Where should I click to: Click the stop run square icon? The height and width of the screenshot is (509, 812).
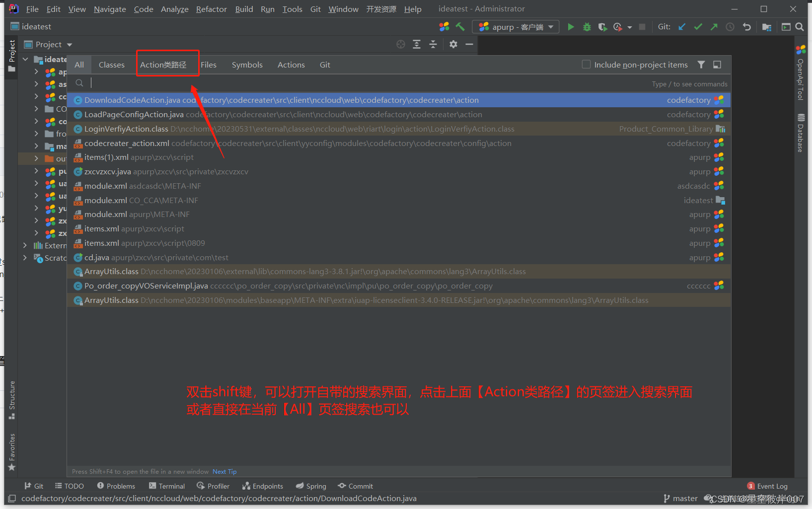point(642,27)
